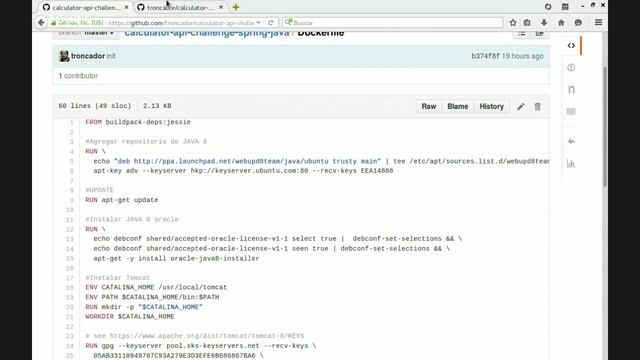Open the GitHub Code sidebar icon
640x360 pixels.
coord(571,45)
